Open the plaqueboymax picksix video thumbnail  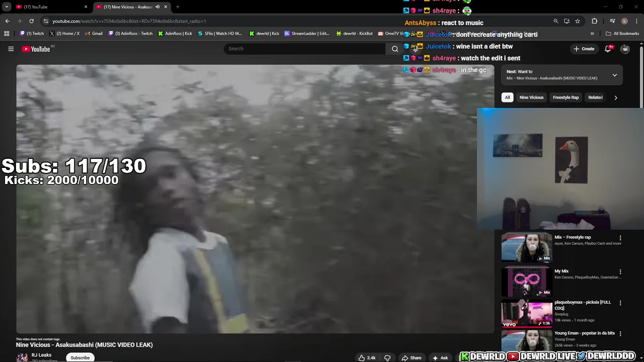[526, 313]
